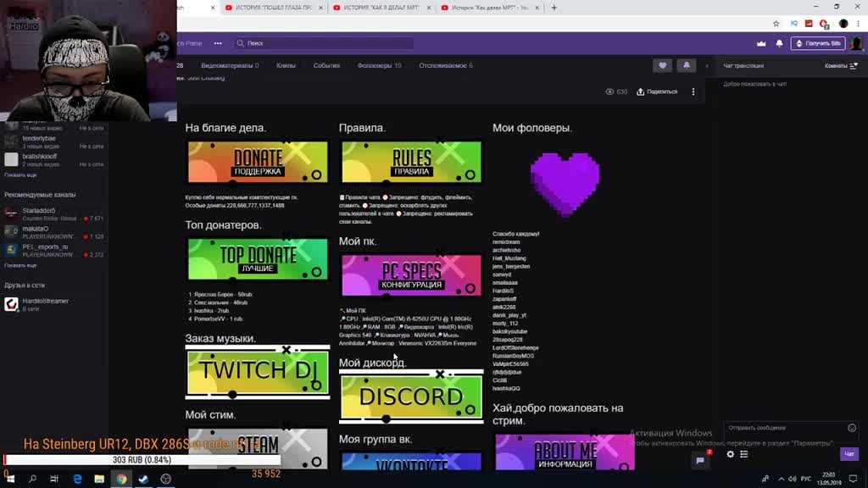Open the VKONTAKTE panel banner

click(411, 462)
